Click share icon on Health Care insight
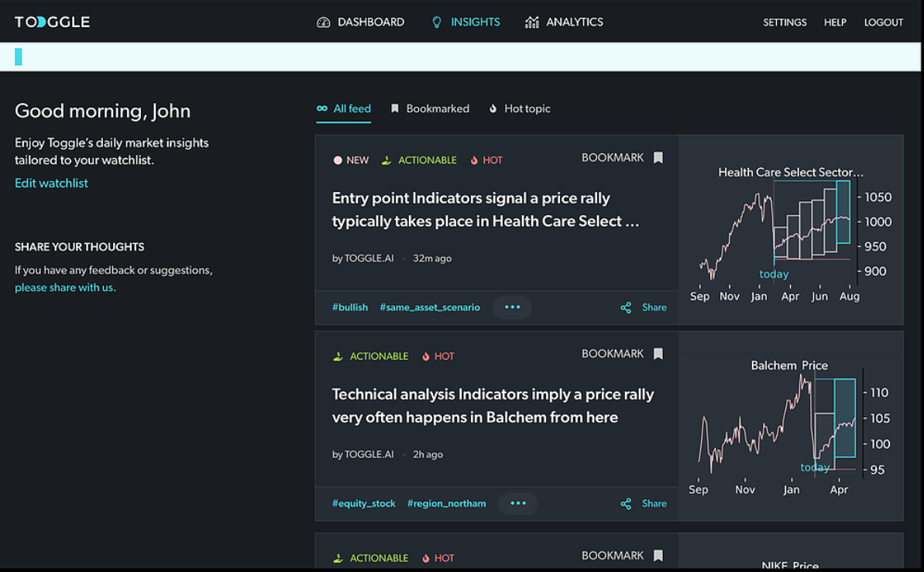The width and height of the screenshot is (924, 572). (x=626, y=307)
